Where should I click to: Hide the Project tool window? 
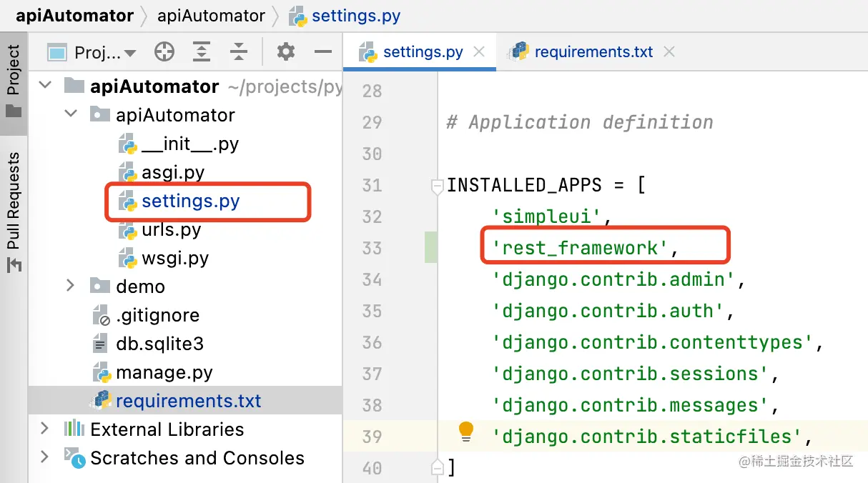tap(323, 52)
